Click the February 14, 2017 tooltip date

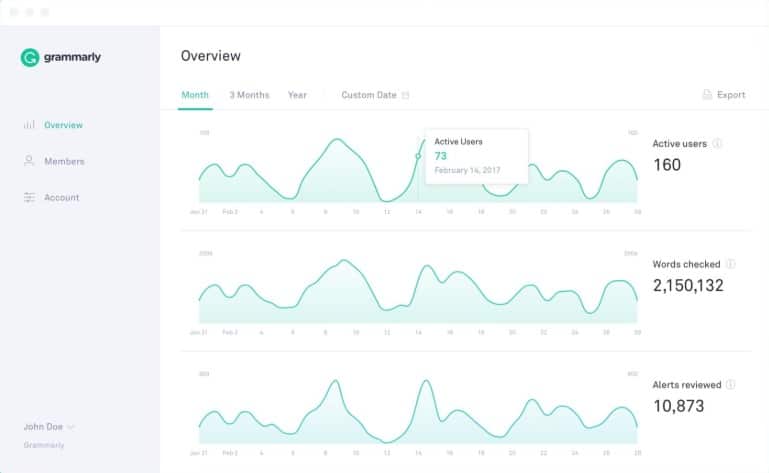(467, 170)
